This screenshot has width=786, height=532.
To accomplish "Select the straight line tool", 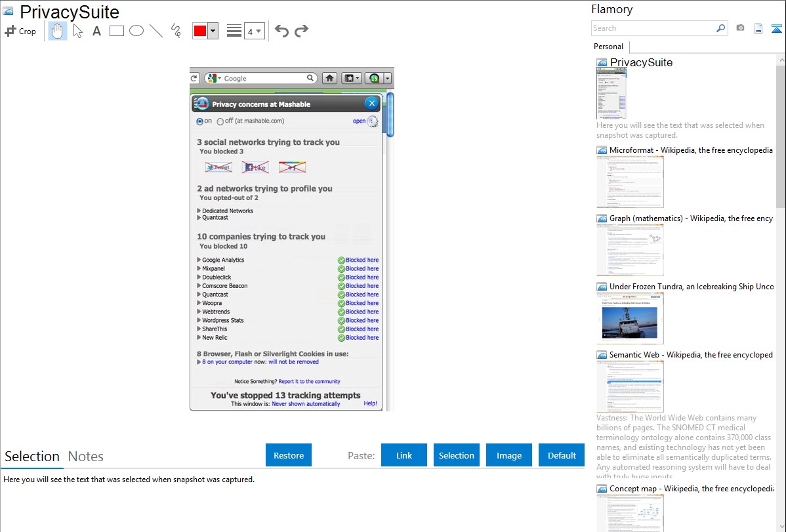I will click(156, 31).
